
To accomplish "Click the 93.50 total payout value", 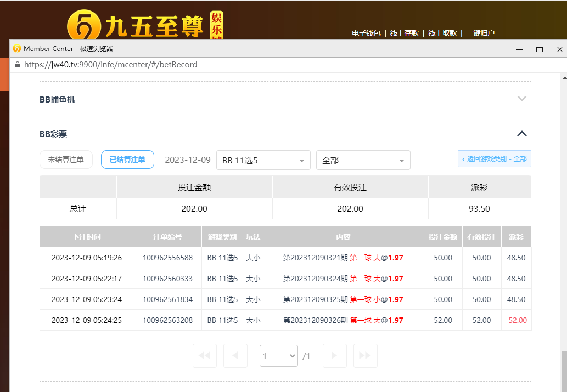I will (x=480, y=209).
